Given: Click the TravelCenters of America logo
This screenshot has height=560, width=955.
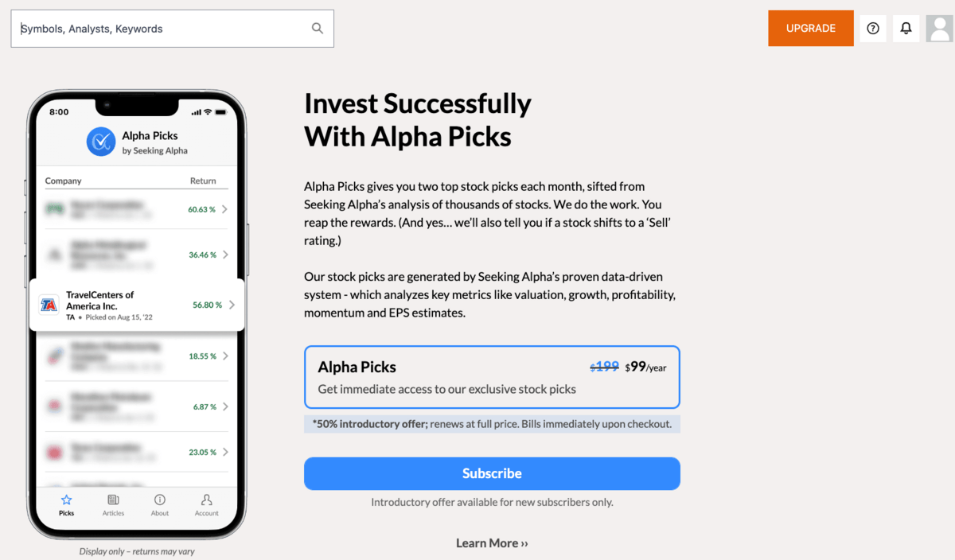Looking at the screenshot, I should click(49, 305).
